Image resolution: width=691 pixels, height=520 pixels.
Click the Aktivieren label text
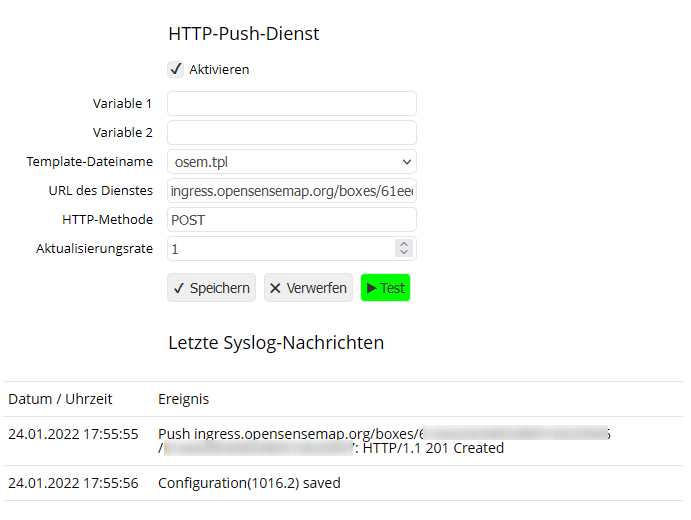(x=219, y=70)
